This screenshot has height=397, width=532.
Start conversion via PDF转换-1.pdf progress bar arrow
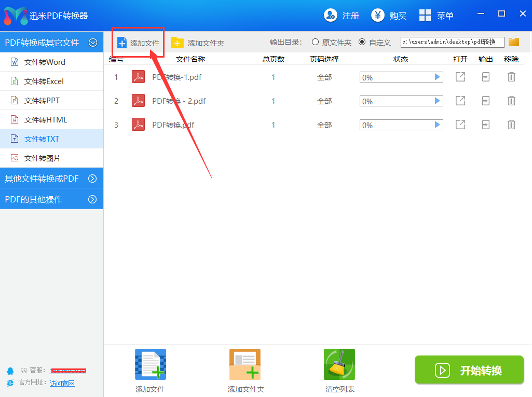[438, 77]
